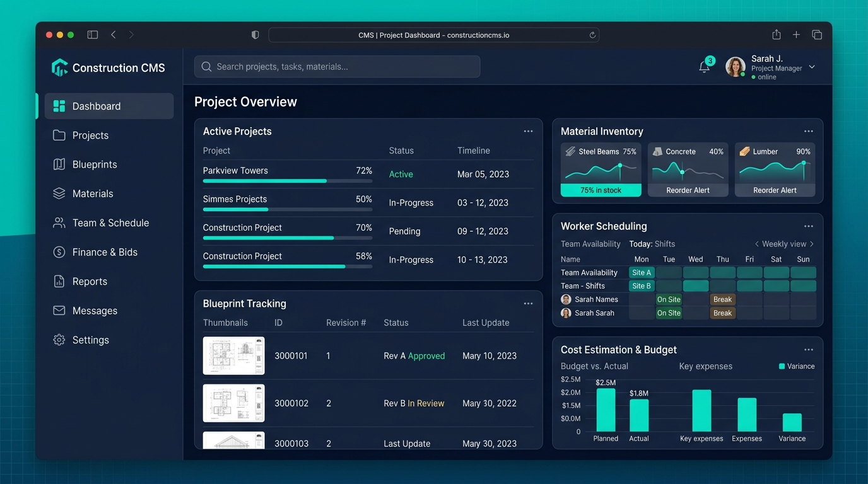This screenshot has height=484, width=868.
Task: Click the Parkview Towers progress bar
Action: tap(288, 181)
